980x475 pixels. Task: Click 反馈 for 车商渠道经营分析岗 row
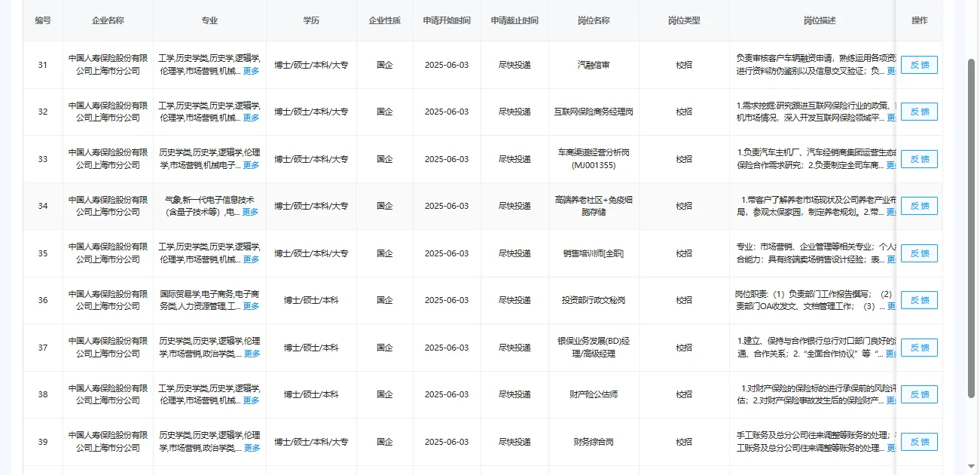coord(918,159)
